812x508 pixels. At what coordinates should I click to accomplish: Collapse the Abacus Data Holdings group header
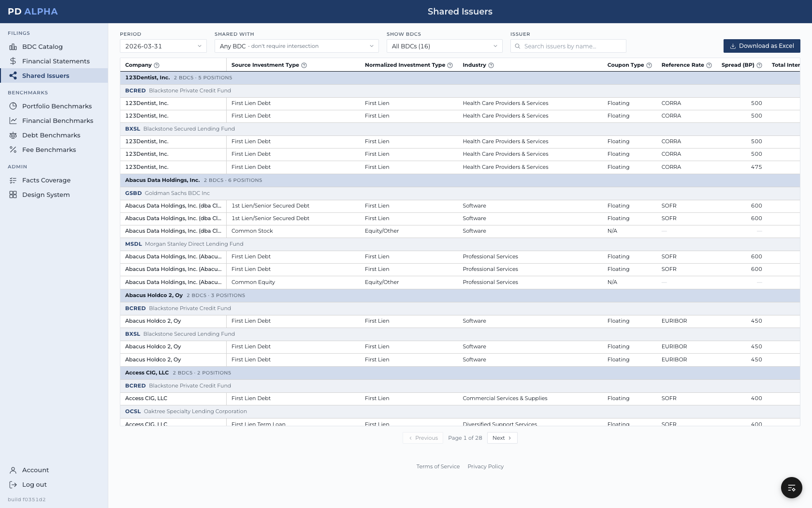pyautogui.click(x=460, y=180)
